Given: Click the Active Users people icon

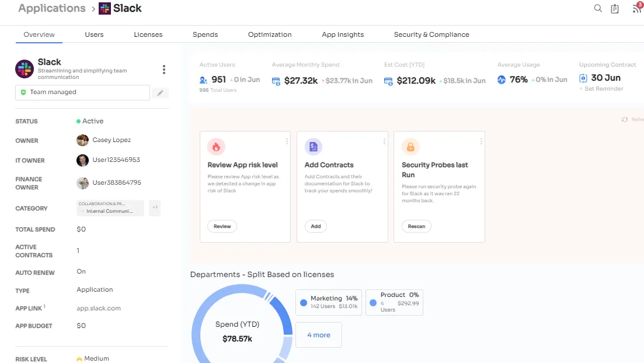Looking at the screenshot, I should [x=203, y=79].
